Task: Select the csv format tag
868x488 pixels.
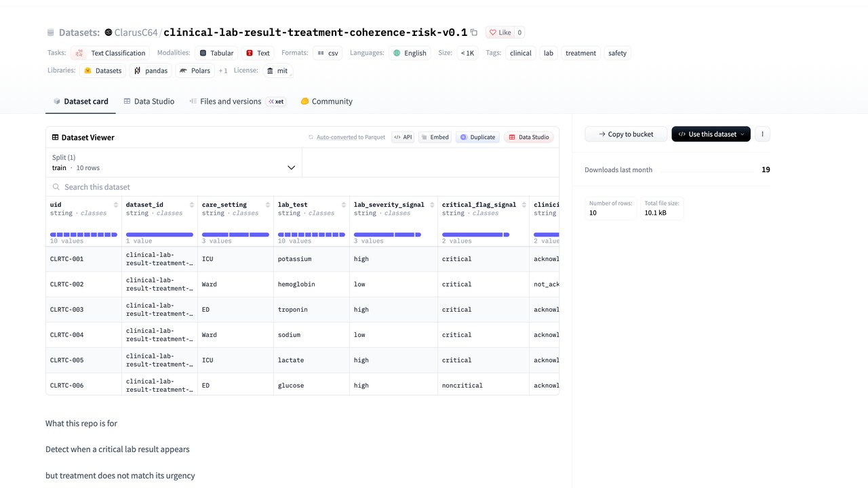Action: click(328, 53)
